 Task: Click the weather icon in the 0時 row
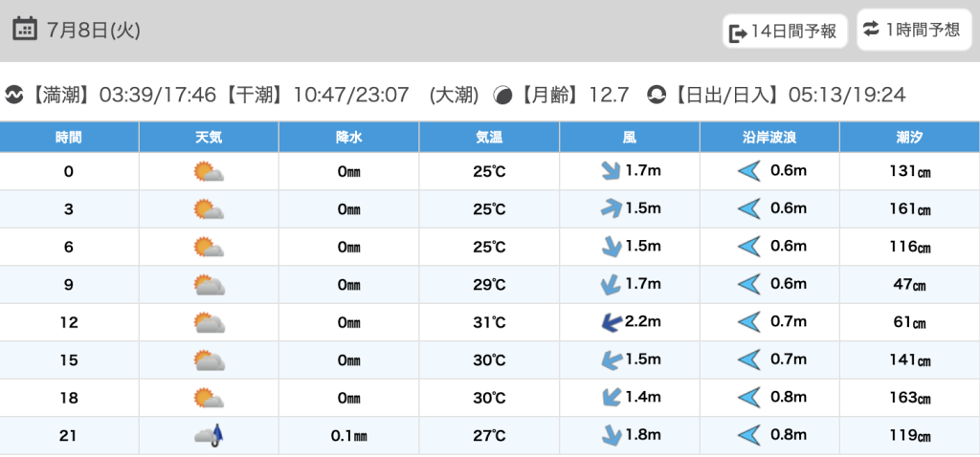pos(209,172)
